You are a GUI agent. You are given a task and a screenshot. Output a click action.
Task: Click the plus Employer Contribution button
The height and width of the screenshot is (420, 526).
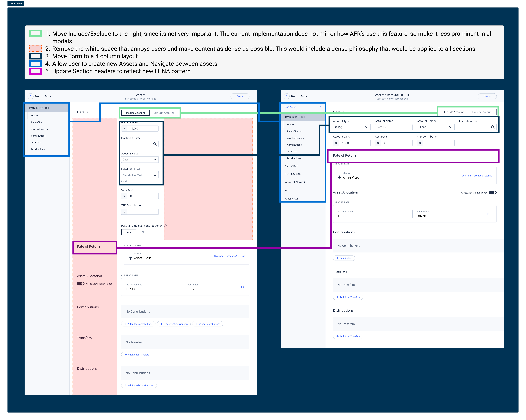coord(174,324)
